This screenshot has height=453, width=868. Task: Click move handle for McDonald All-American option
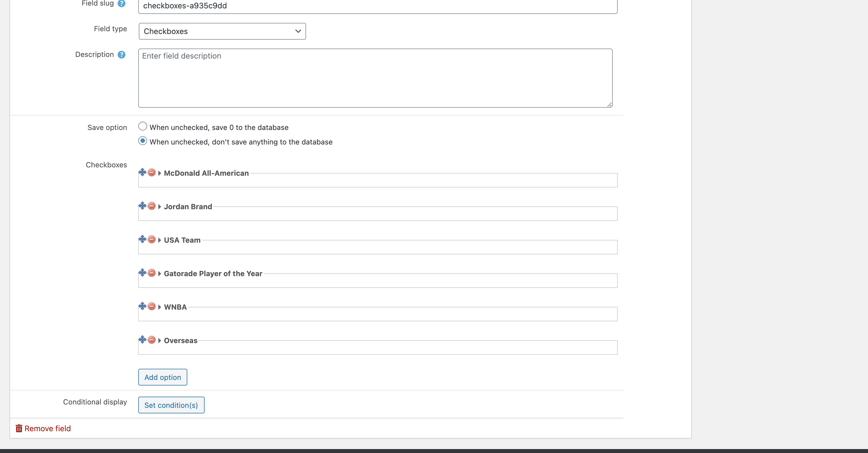(142, 172)
